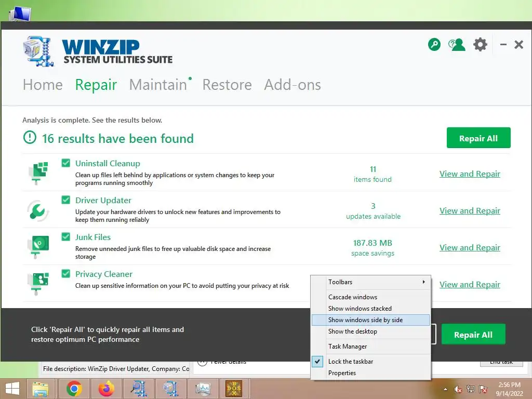Click the Uninstall Cleanup title
The width and height of the screenshot is (532, 399).
tap(108, 164)
